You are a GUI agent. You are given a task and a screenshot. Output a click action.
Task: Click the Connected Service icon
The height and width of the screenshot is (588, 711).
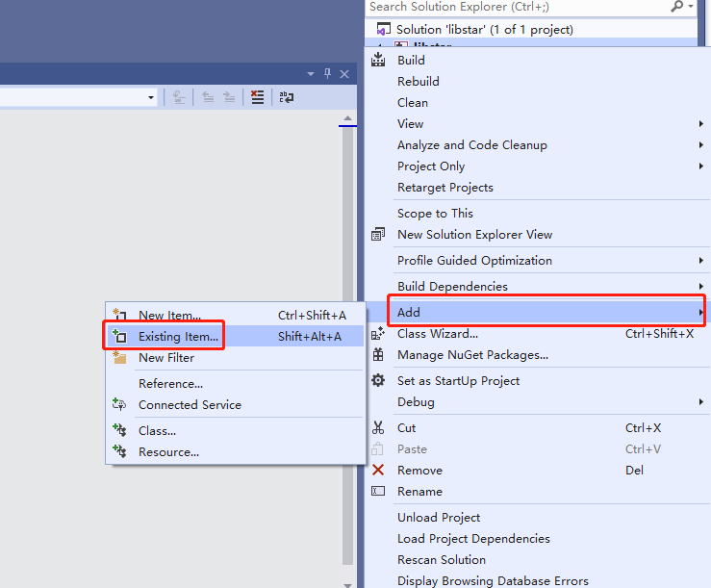pos(119,404)
